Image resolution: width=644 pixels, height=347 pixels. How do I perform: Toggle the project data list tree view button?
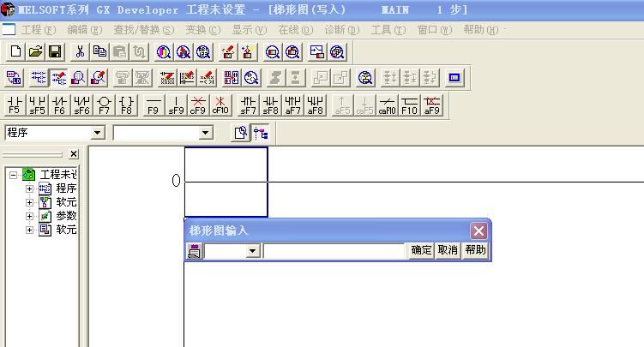pyautogui.click(x=260, y=133)
